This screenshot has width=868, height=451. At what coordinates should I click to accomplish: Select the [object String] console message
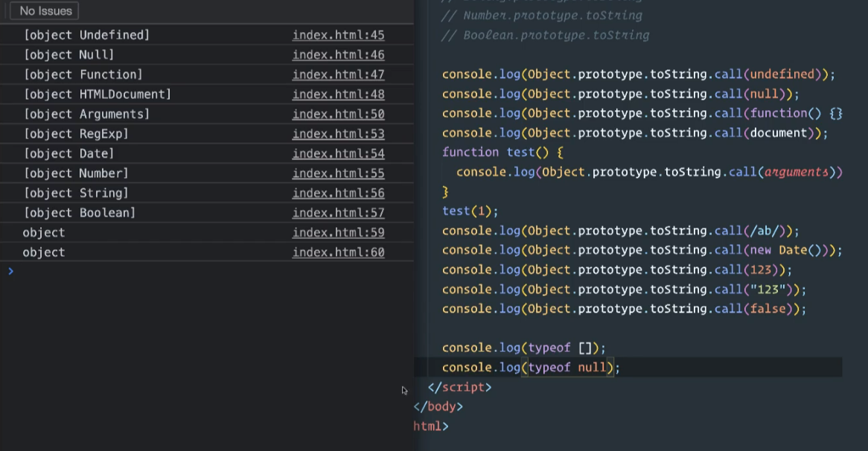(77, 193)
